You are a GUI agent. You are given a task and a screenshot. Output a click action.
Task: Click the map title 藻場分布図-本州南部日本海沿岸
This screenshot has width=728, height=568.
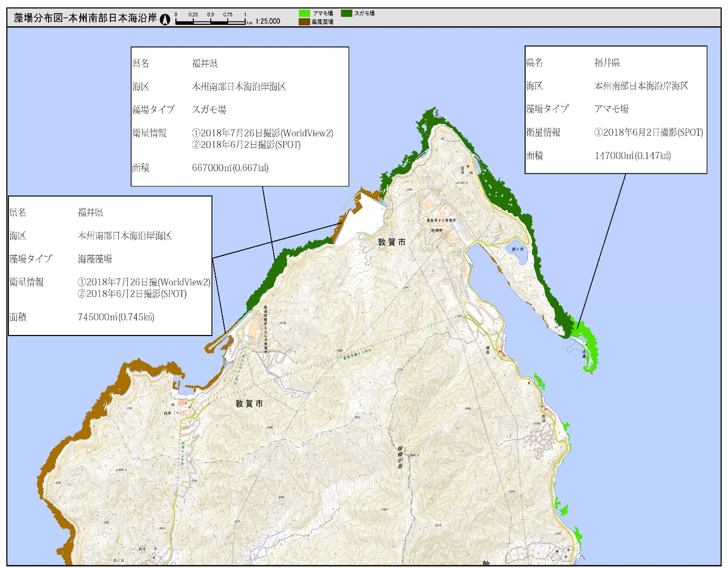pos(85,18)
